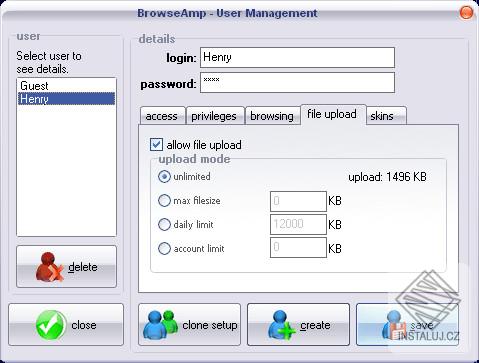Uncheck allow file upload checkbox
This screenshot has width=479, height=363.
(x=156, y=145)
